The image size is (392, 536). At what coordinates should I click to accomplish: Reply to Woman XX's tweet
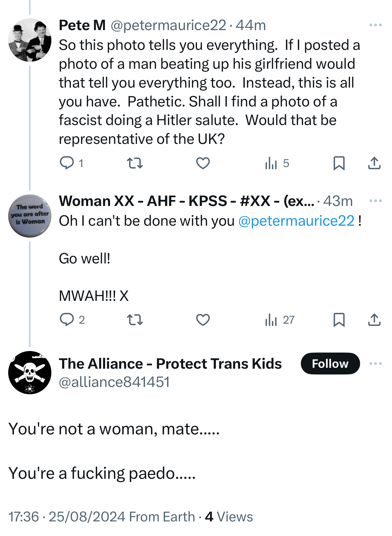67,320
